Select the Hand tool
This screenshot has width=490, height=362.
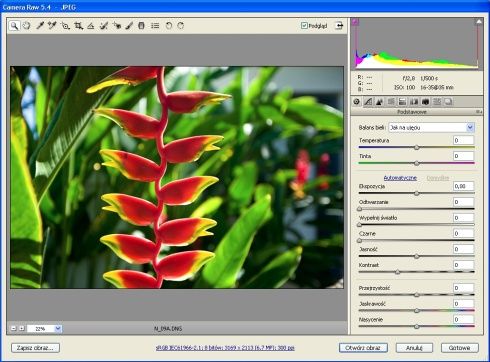click(x=26, y=26)
